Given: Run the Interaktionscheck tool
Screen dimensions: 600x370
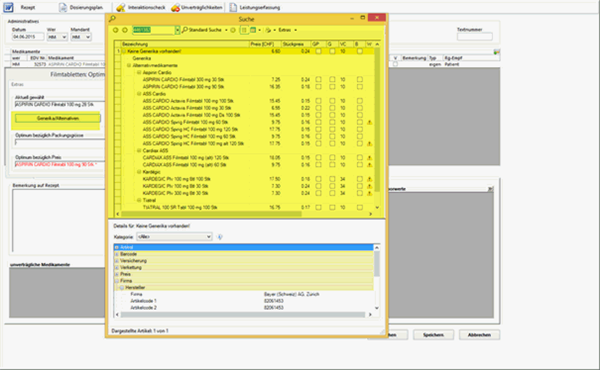Looking at the screenshot, I should coord(140,7).
